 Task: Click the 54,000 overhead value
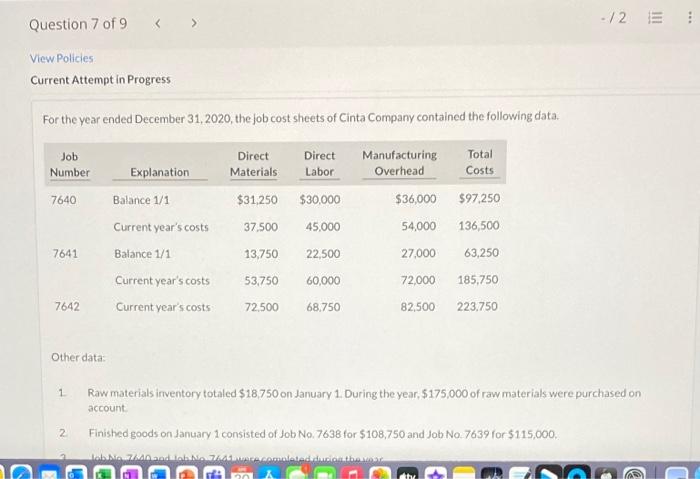point(418,226)
